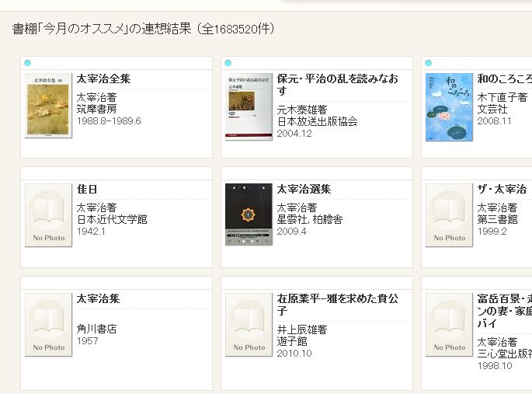Open the 佳日 title link
This screenshot has height=394, width=532.
tap(87, 189)
